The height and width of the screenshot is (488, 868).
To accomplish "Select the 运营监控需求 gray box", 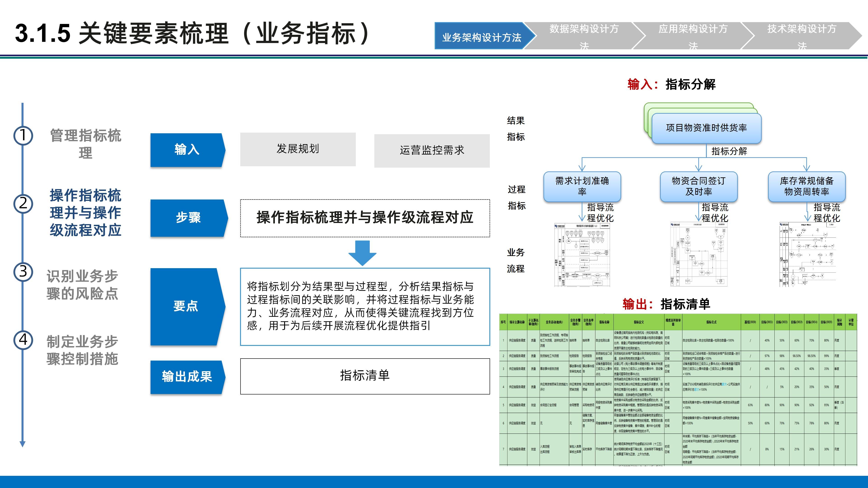I will 432,150.
